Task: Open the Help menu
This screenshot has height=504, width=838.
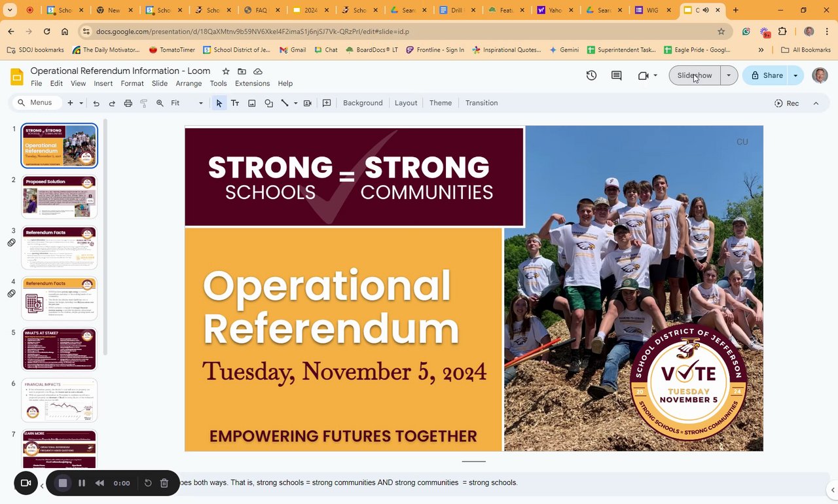Action: [x=285, y=83]
